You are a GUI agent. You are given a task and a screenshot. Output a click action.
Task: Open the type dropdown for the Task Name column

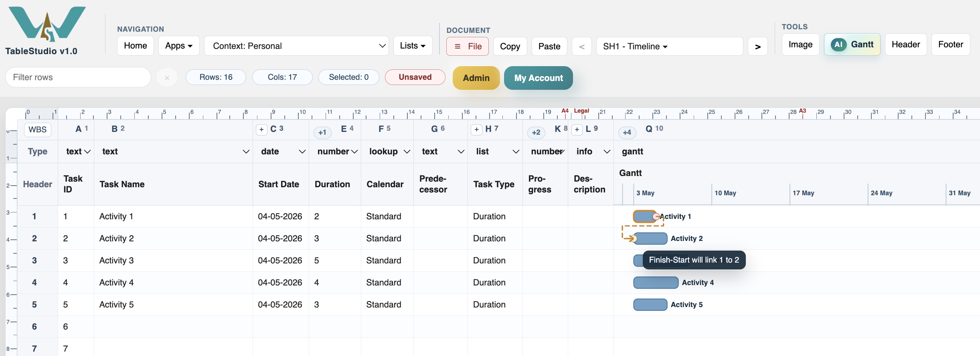point(175,152)
